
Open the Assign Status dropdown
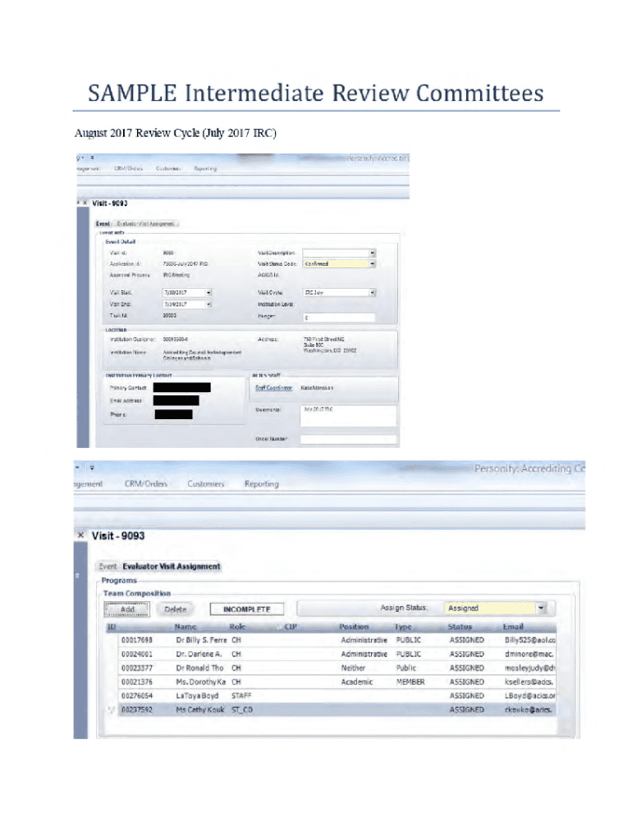(541, 608)
